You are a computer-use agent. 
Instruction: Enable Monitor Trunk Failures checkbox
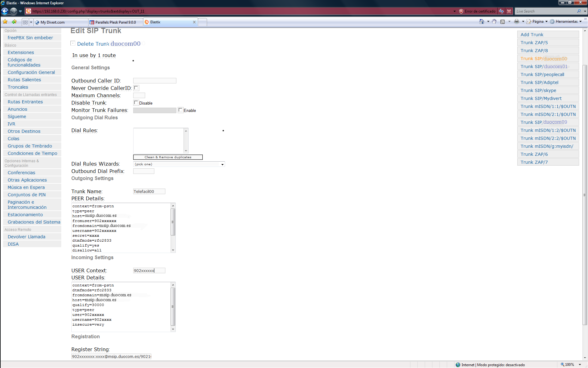click(181, 110)
